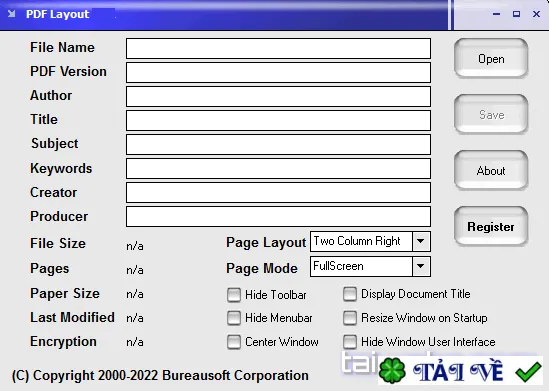This screenshot has width=549, height=391.
Task: Focus the Author text field
Action: click(x=278, y=96)
